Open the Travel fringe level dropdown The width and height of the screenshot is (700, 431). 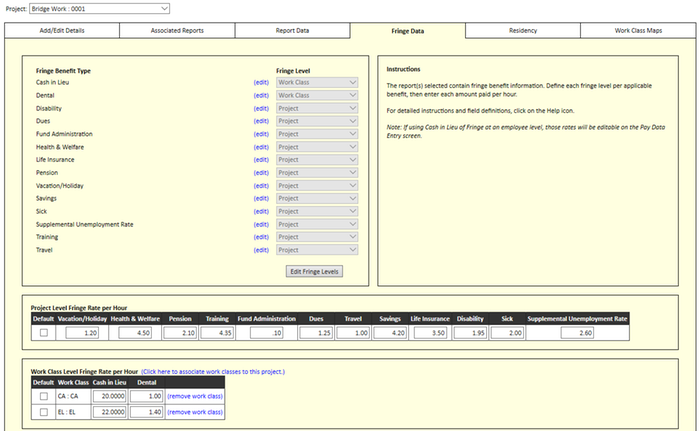317,250
